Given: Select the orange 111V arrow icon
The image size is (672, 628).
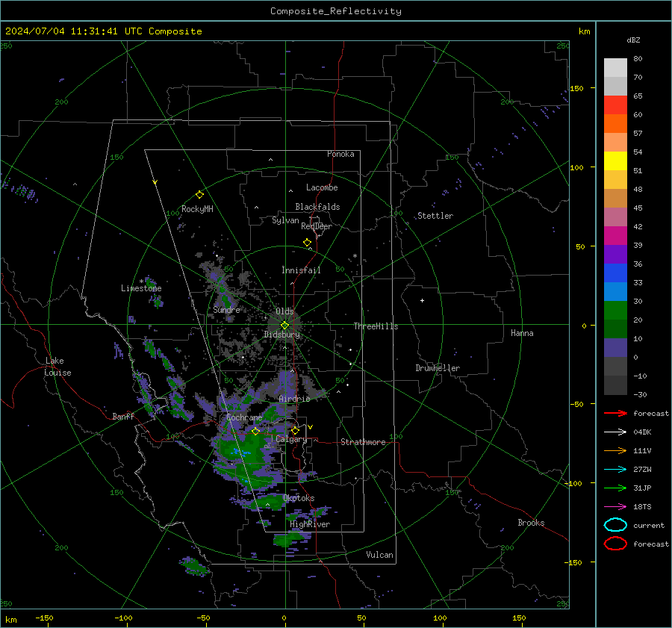Looking at the screenshot, I should (x=615, y=450).
